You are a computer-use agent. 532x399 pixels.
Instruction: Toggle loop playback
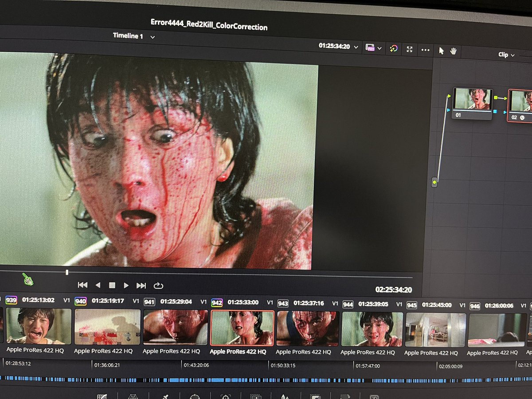click(158, 286)
